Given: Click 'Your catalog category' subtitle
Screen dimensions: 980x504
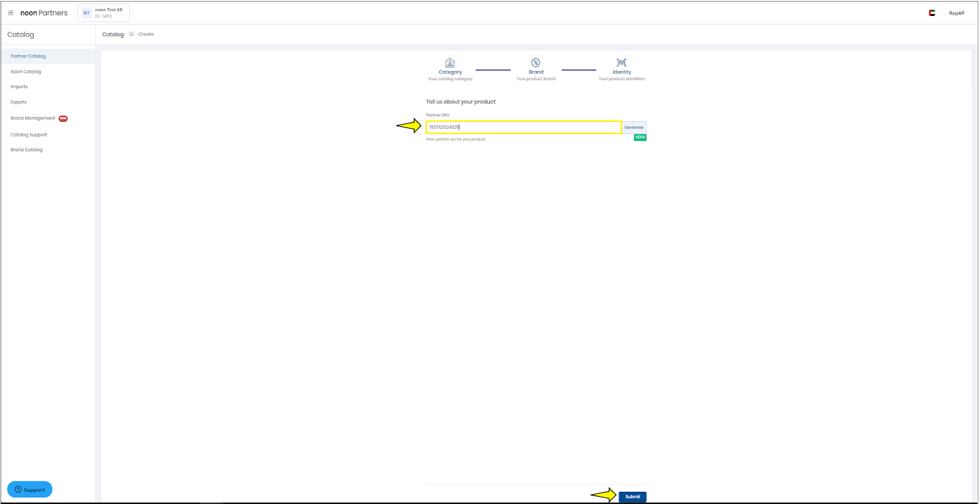Looking at the screenshot, I should click(450, 79).
